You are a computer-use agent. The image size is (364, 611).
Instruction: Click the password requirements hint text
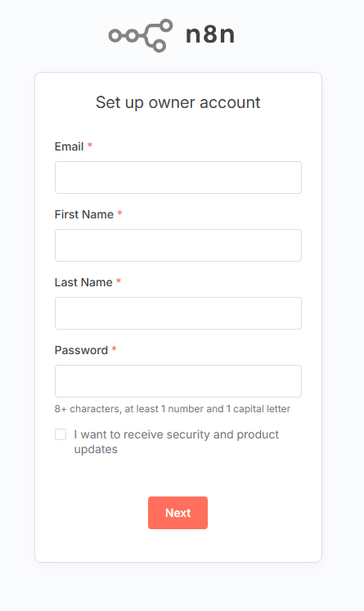pyautogui.click(x=173, y=409)
